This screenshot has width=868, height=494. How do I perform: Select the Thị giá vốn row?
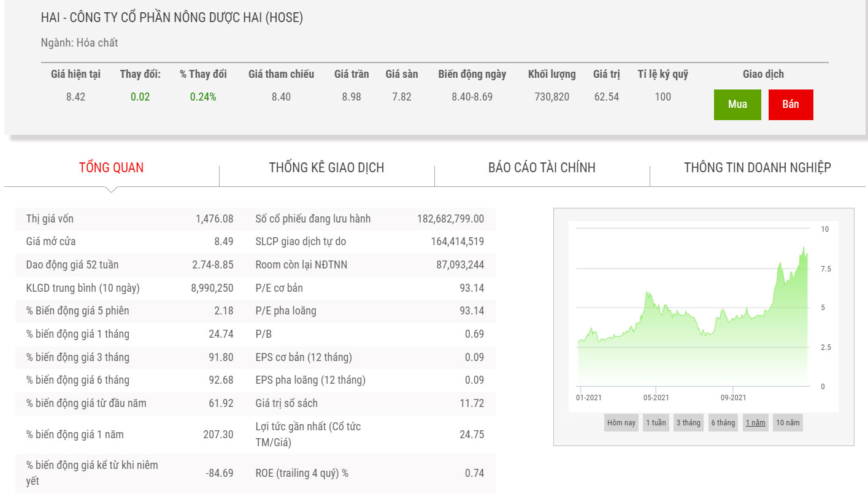coord(129,219)
